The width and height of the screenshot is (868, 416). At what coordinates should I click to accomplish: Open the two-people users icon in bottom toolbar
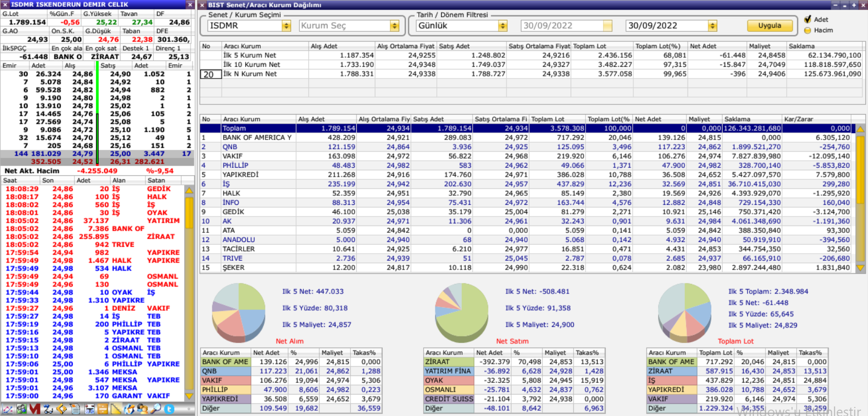click(x=142, y=409)
